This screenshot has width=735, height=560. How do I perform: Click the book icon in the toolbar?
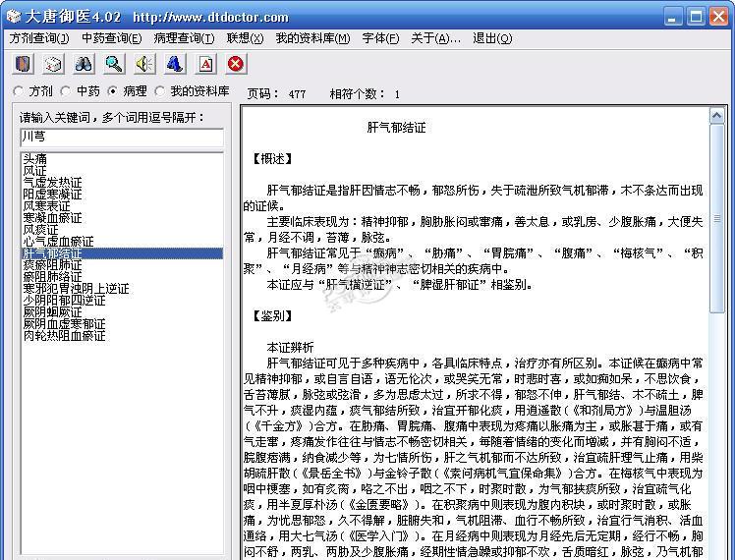coord(23,64)
